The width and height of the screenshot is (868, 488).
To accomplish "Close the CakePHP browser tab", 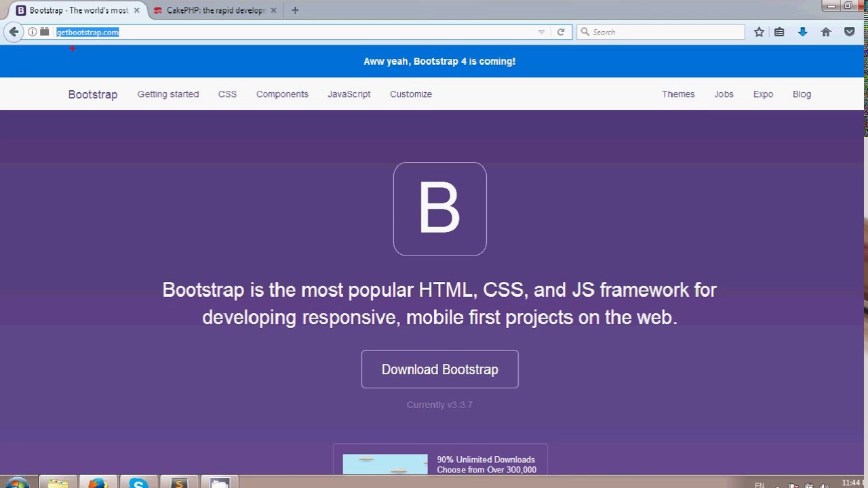I will click(x=273, y=10).
